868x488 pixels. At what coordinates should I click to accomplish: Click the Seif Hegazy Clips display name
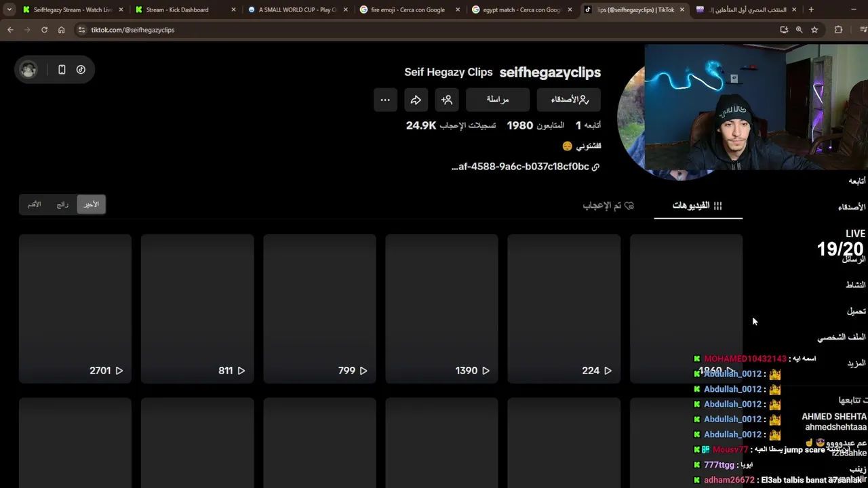coord(448,72)
